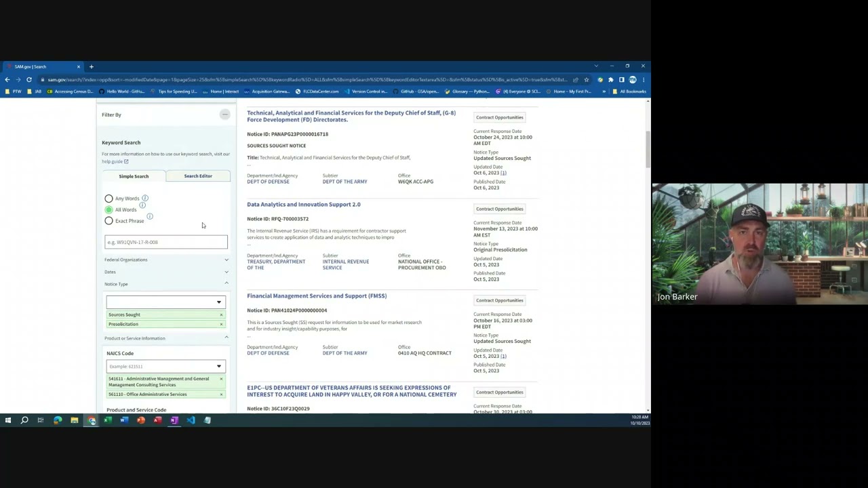Open the Windows Start menu
Image resolution: width=868 pixels, height=488 pixels.
pos(7,420)
